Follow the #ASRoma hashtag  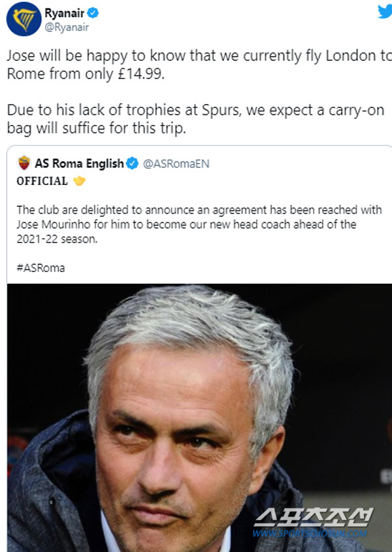[41, 268]
